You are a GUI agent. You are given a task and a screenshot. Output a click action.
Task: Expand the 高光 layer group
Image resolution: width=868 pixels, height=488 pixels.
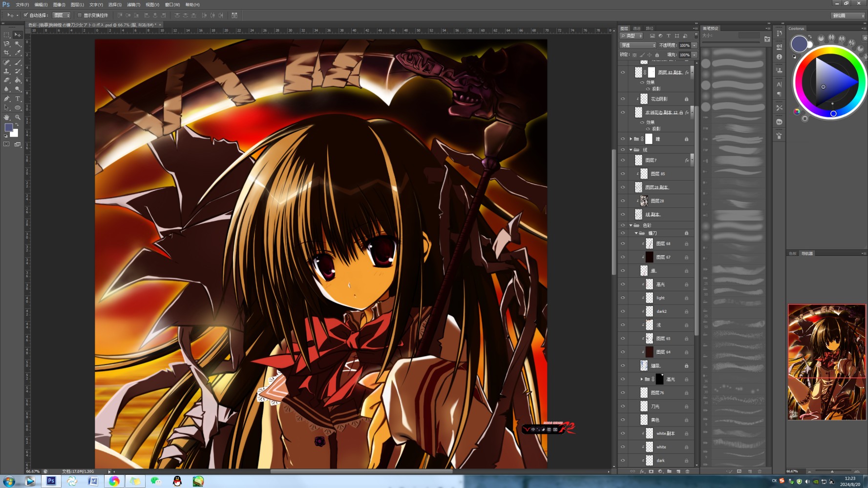pyautogui.click(x=642, y=379)
